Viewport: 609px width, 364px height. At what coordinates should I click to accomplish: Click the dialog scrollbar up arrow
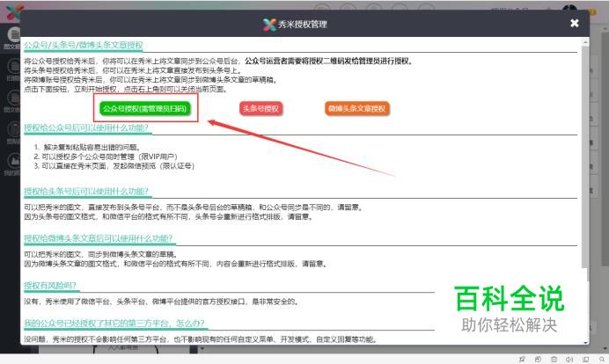[x=585, y=41]
